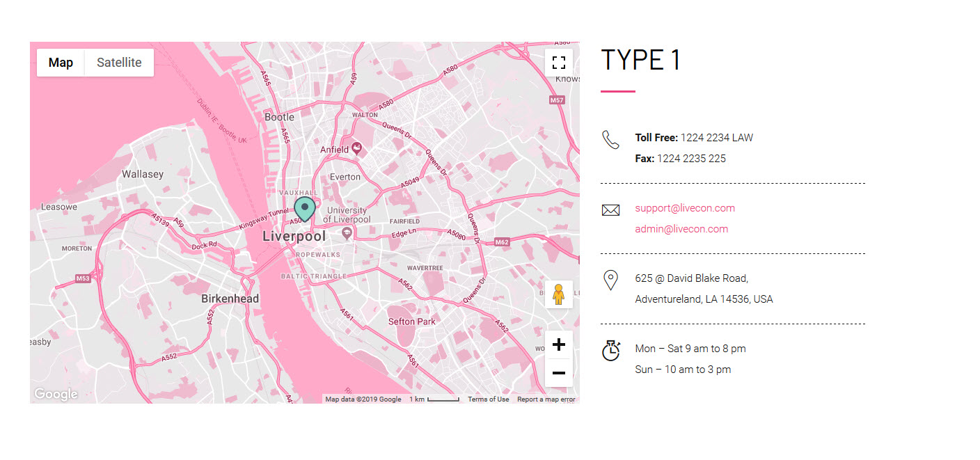
Task: Click the Sefton Park area on map
Action: coord(411,322)
